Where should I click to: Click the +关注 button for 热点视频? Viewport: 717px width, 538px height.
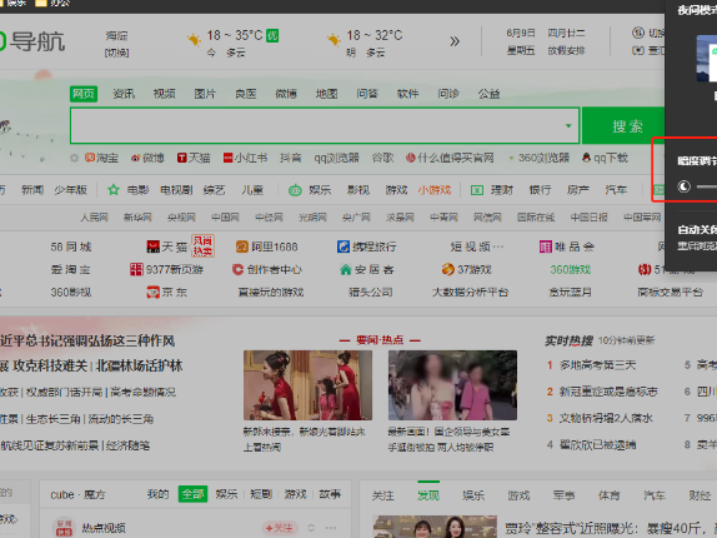280,528
